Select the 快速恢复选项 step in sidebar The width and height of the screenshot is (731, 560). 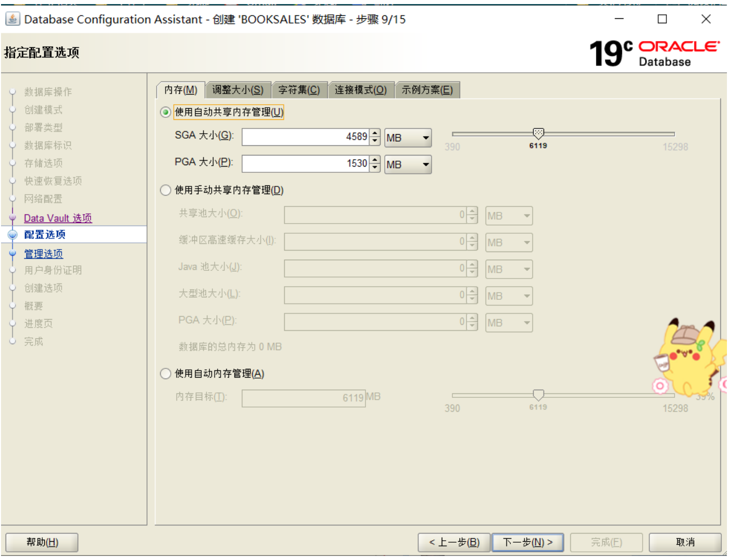coord(53,181)
